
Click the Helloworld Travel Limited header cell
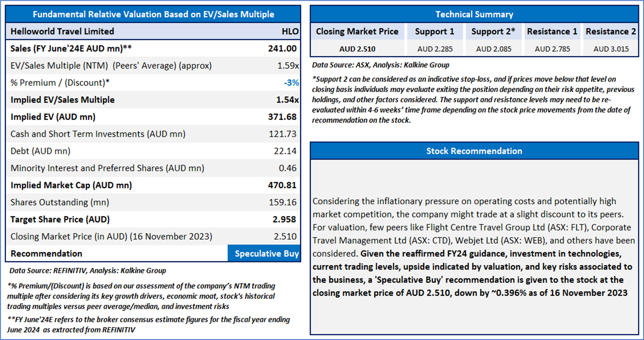(x=62, y=31)
